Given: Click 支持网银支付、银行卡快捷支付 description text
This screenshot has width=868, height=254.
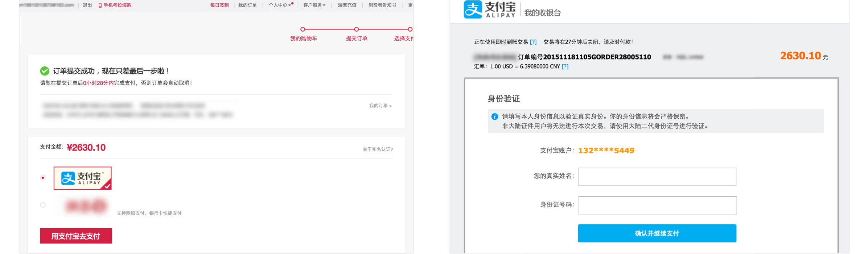Looking at the screenshot, I should point(149,213).
